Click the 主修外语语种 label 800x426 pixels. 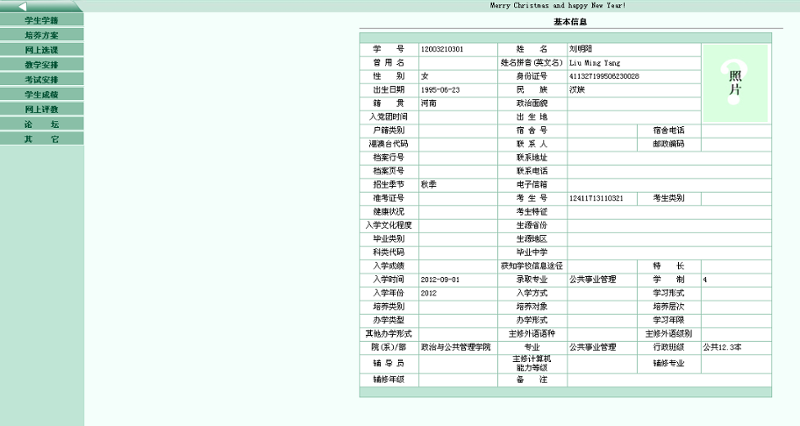(x=532, y=334)
